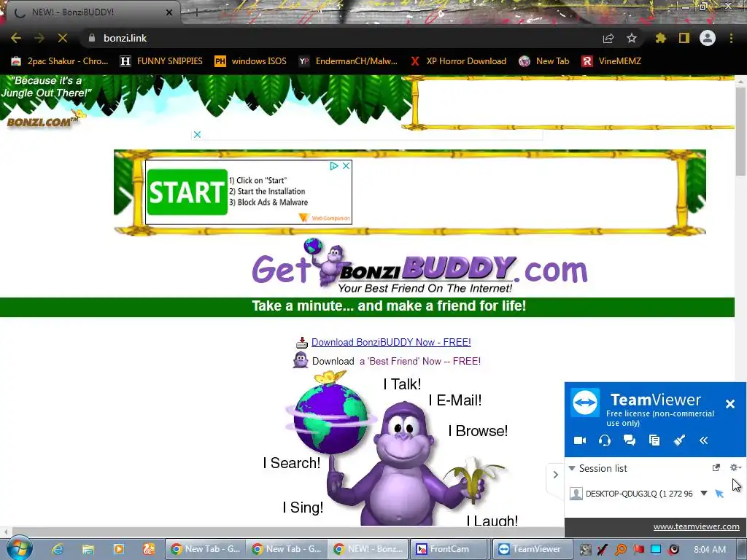Open Windows Explorer folder on taskbar
Image resolution: width=747 pixels, height=560 pixels.
[88, 549]
